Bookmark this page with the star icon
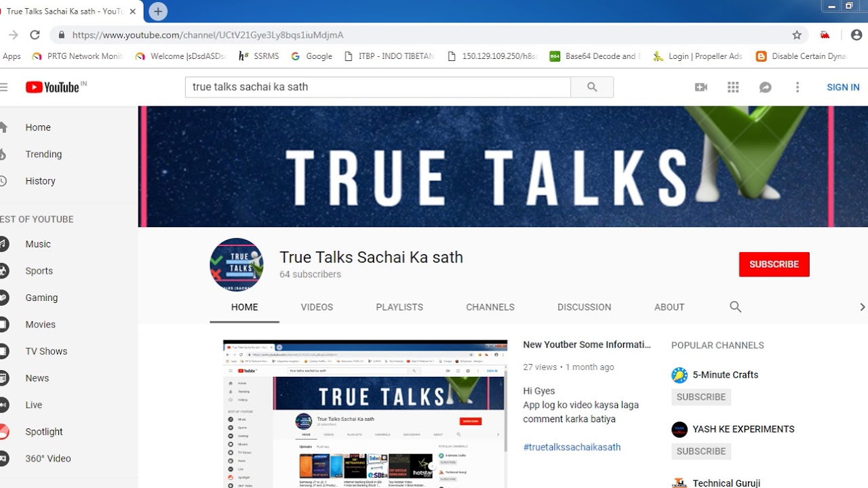This screenshot has height=488, width=868. [x=797, y=35]
